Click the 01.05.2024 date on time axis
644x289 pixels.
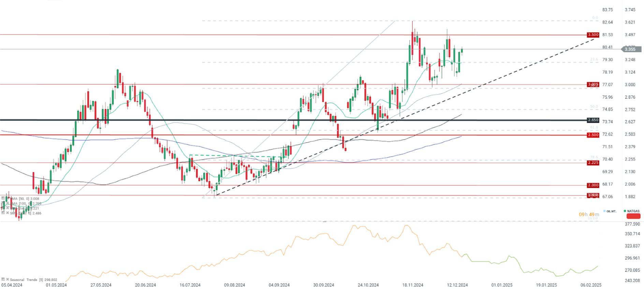(56, 285)
